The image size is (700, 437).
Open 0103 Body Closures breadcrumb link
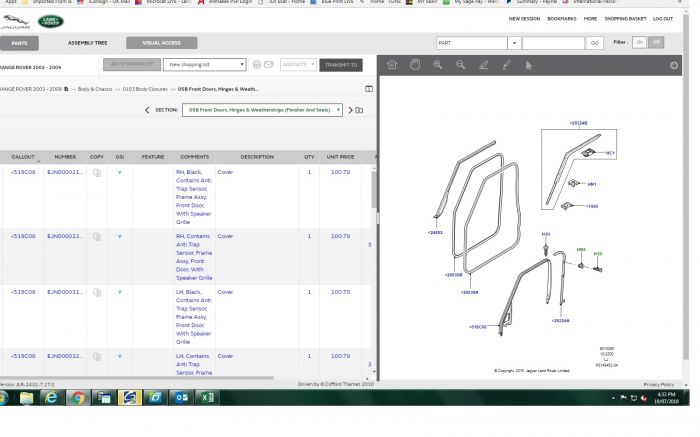(x=145, y=89)
